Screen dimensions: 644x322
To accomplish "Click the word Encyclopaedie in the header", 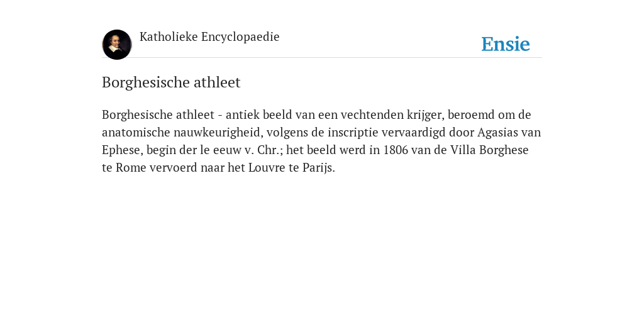I will (x=240, y=37).
